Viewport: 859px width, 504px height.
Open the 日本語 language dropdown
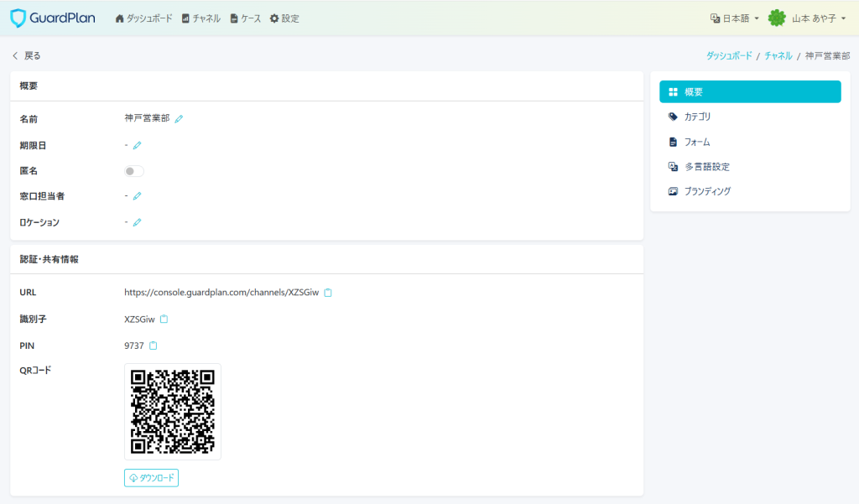click(x=734, y=18)
